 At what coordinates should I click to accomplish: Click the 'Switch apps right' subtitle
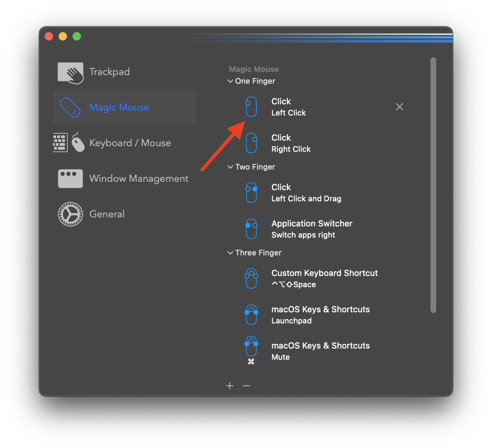303,235
